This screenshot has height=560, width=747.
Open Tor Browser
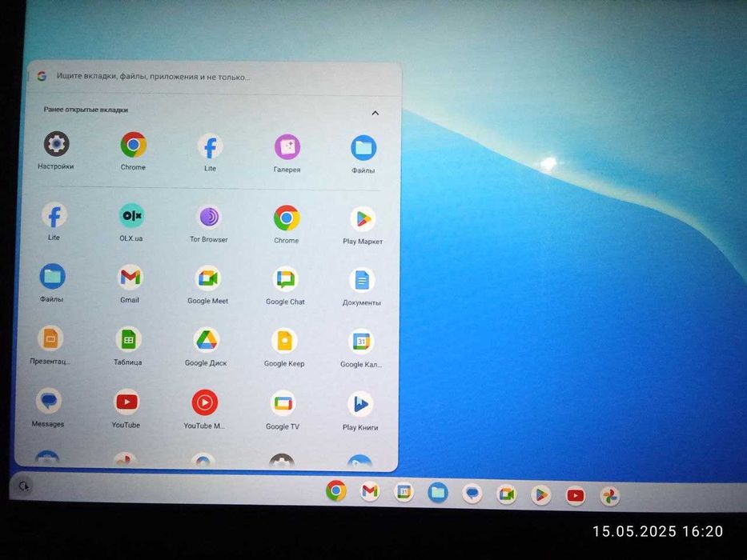(x=209, y=218)
